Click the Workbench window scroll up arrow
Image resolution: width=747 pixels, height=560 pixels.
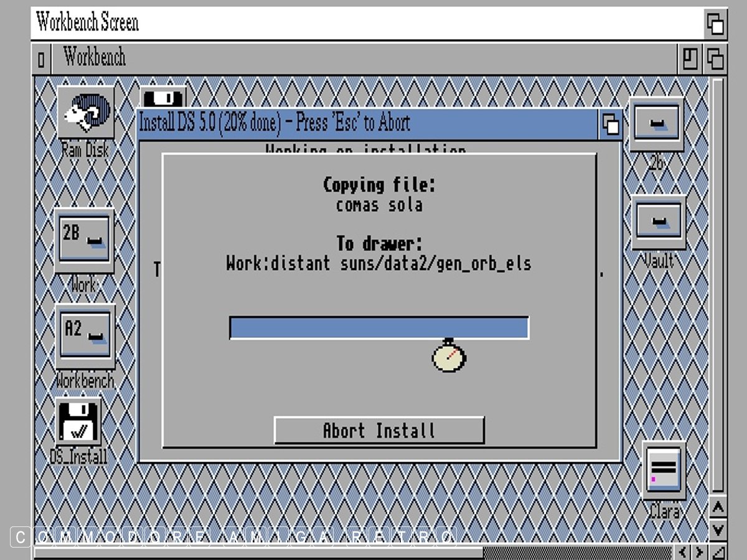click(718, 508)
